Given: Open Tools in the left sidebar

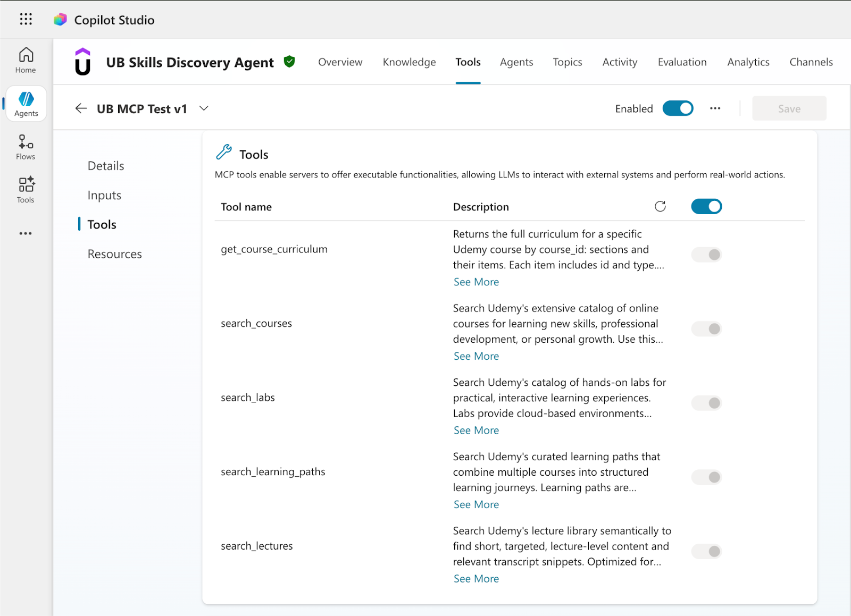Looking at the screenshot, I should [26, 190].
